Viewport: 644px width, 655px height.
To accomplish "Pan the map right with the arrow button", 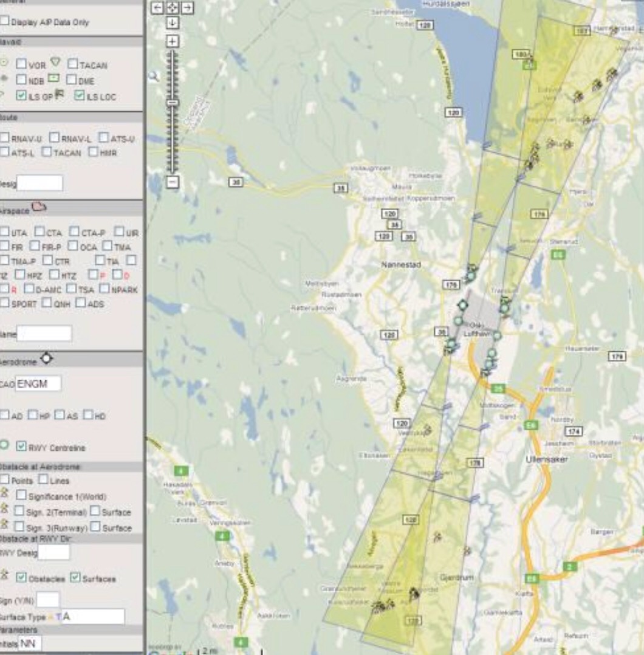I will click(x=188, y=7).
